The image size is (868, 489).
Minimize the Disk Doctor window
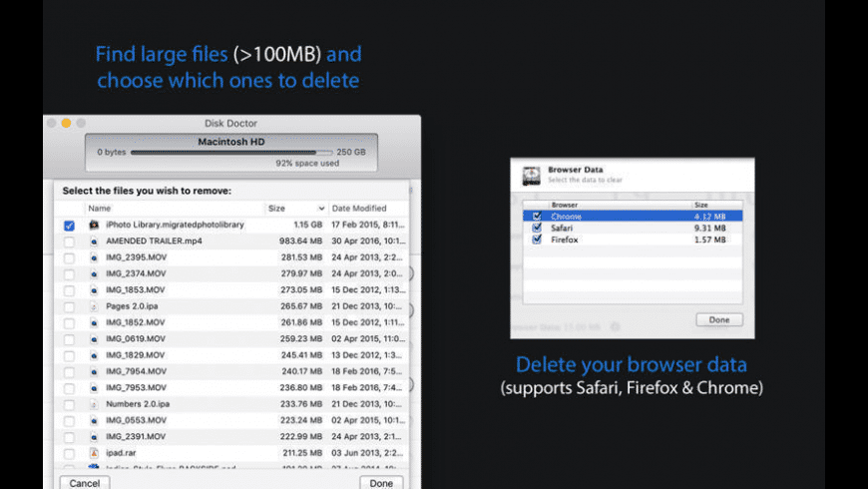(x=66, y=123)
